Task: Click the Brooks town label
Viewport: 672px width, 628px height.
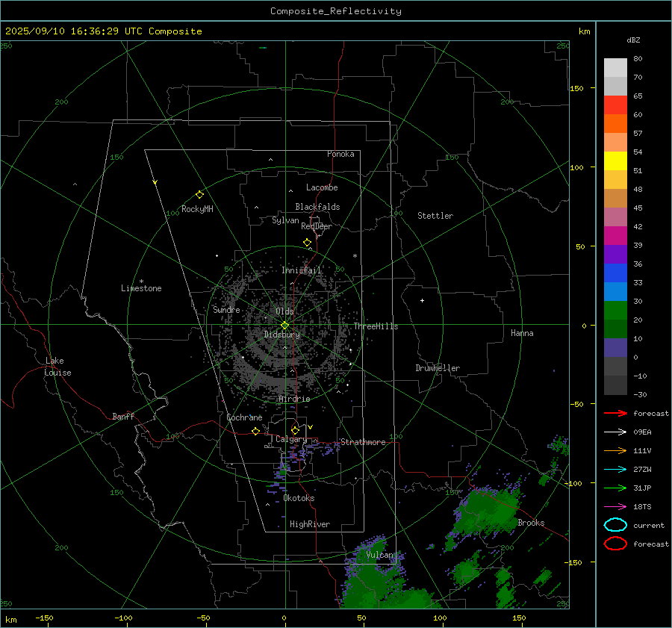Action: click(531, 523)
